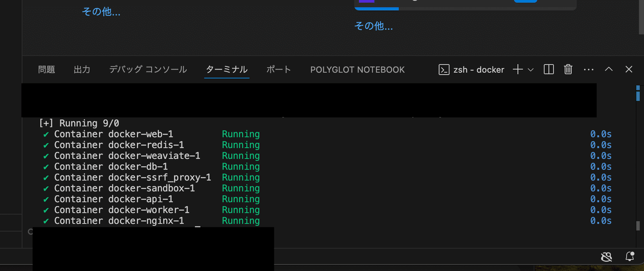The width and height of the screenshot is (644, 271).
Task: Open the POLYGLOT NOTEBOOK tab
Action: click(x=357, y=70)
